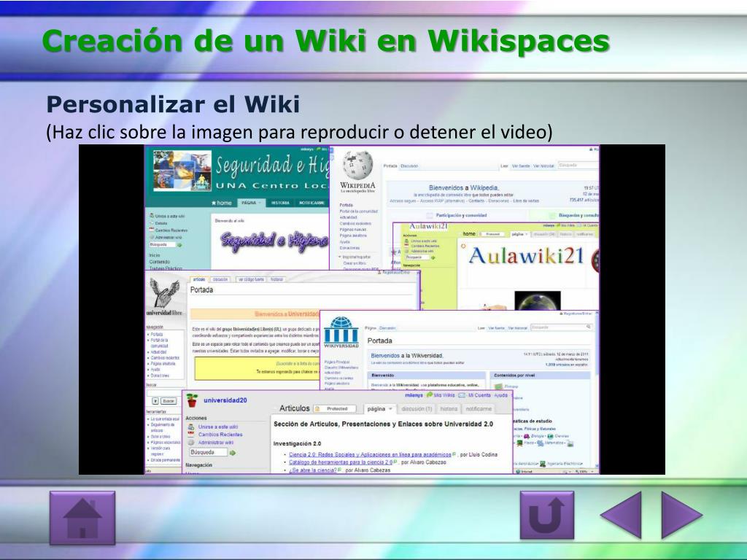This screenshot has width=747, height=560.
Task: Open 'Catalogo de herramientas para la ciencia 2.0' link
Action: (341, 462)
